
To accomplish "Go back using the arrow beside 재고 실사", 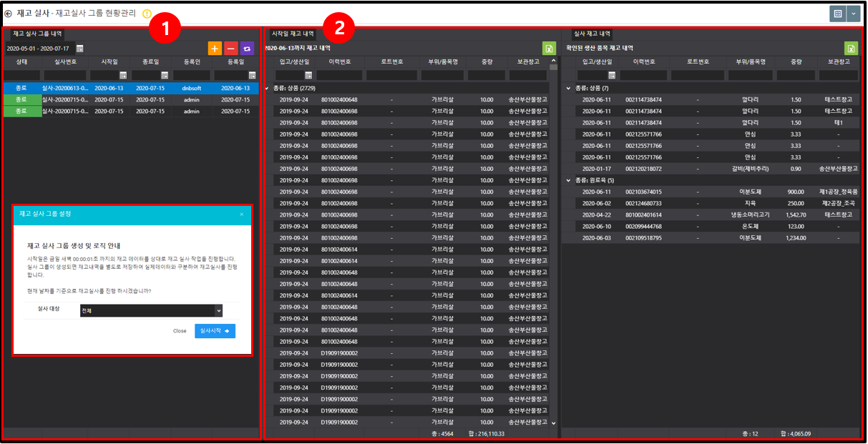I will (8, 14).
